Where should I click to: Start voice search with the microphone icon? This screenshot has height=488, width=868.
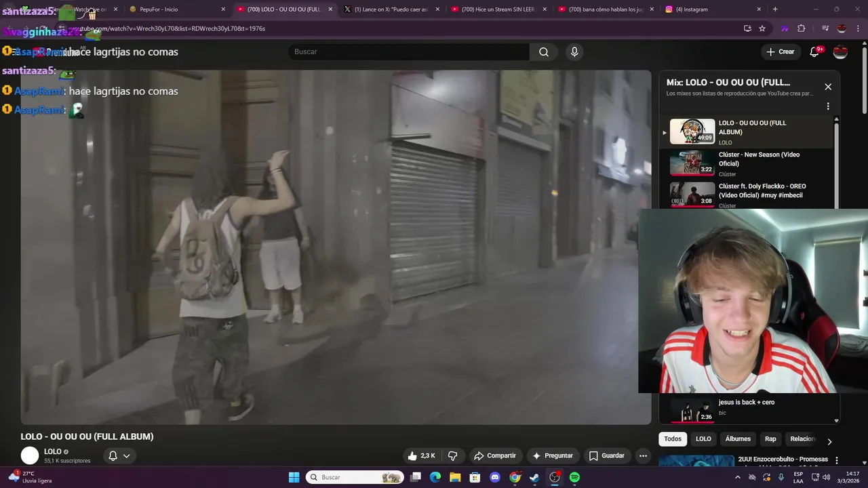[x=574, y=52]
